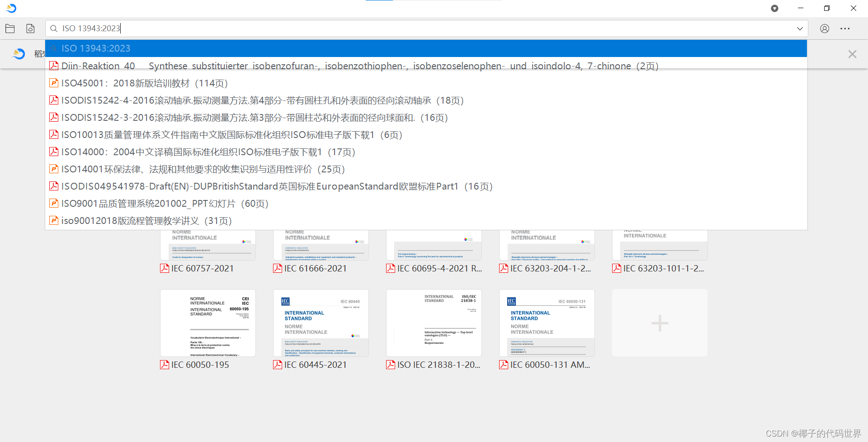868x442 pixels.
Task: Click IEC 63203-204-1-2... file name
Action: click(551, 268)
